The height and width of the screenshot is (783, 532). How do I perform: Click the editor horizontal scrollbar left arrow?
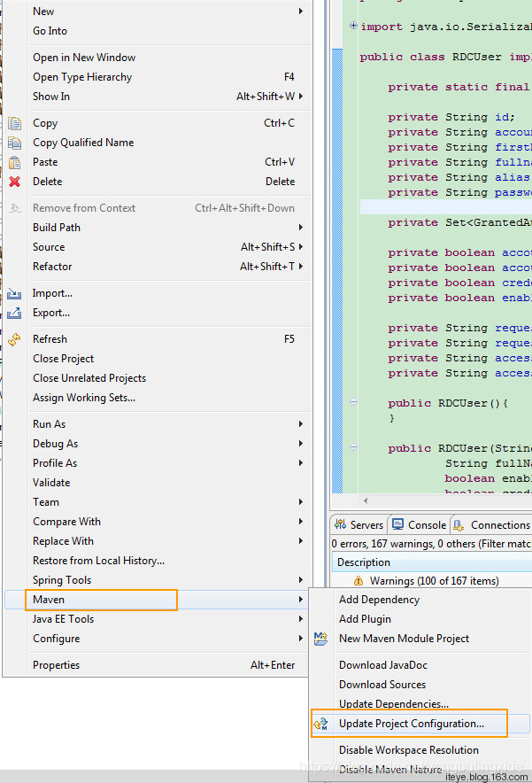pos(366,500)
